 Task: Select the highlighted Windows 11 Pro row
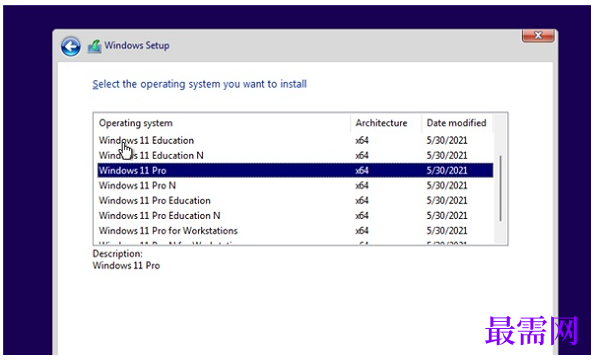295,170
